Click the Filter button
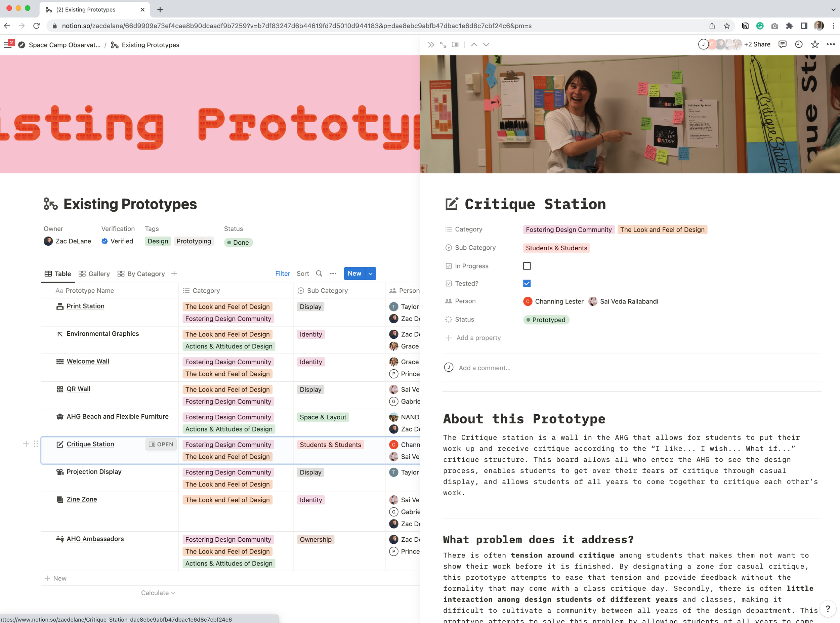 [x=282, y=274]
